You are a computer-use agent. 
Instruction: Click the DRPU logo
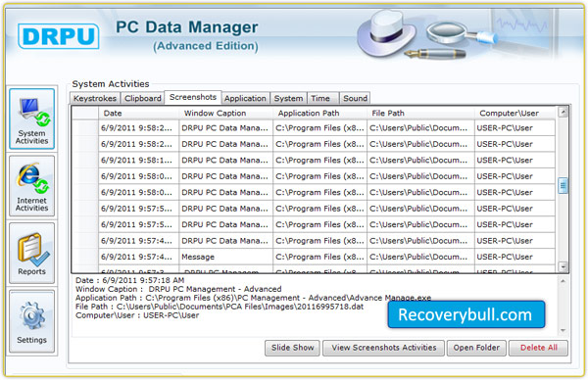coord(59,36)
